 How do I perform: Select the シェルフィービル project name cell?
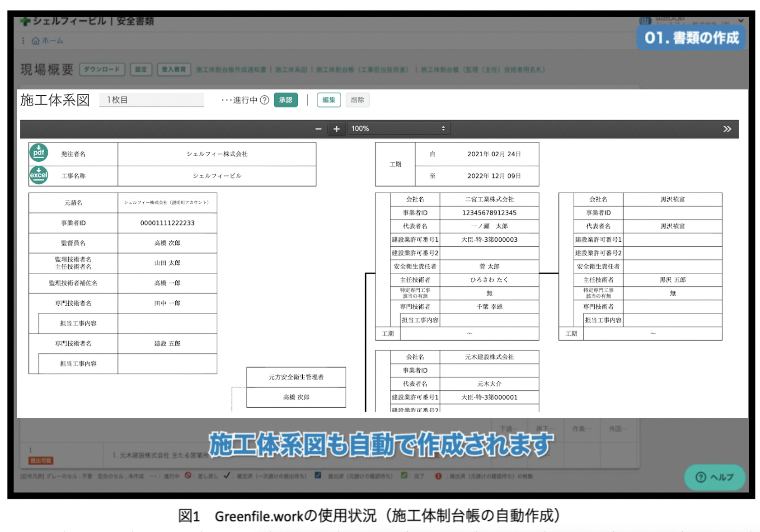(x=217, y=176)
